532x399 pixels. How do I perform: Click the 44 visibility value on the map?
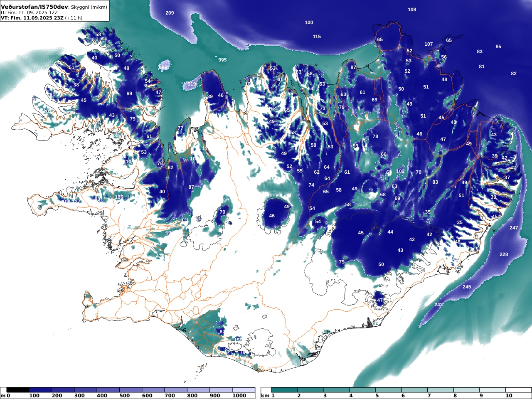tap(390, 232)
